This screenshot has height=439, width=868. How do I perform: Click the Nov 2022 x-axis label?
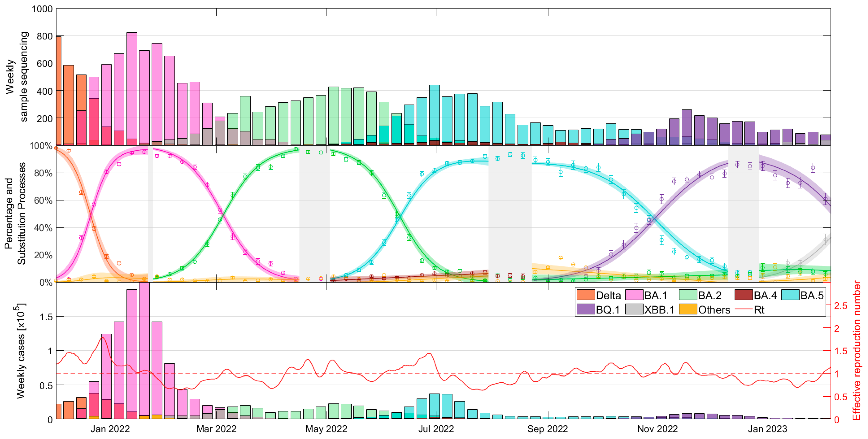coord(657,429)
